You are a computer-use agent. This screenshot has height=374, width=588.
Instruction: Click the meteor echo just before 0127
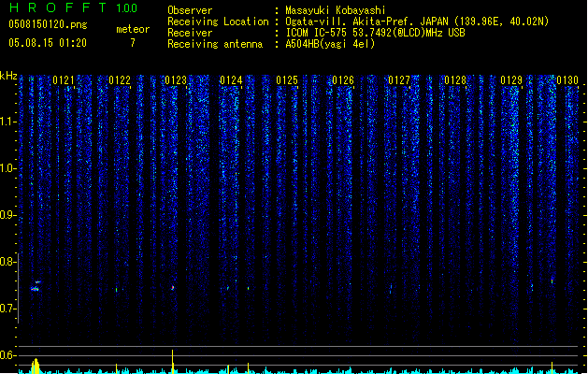[x=391, y=289]
